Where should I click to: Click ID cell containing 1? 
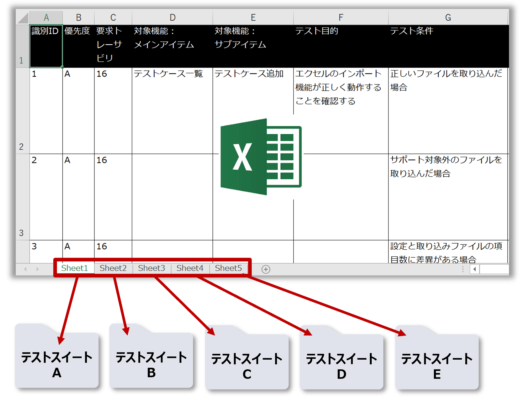(x=46, y=111)
